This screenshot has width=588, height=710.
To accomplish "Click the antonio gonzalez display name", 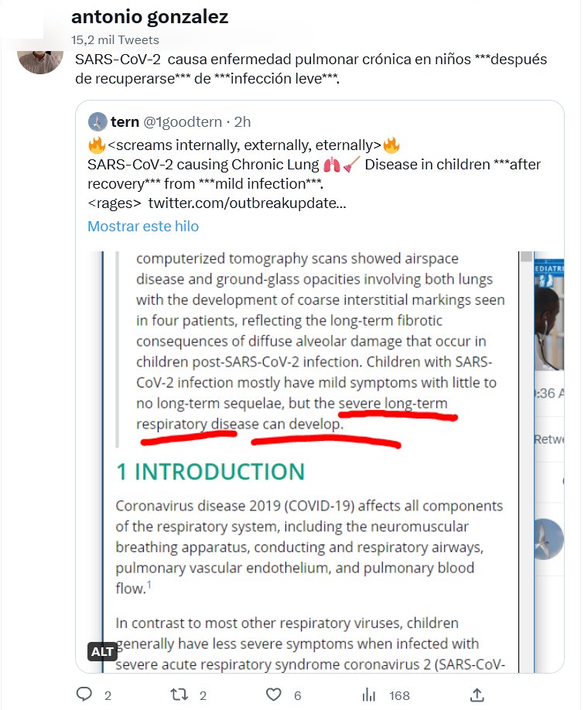I will (149, 17).
